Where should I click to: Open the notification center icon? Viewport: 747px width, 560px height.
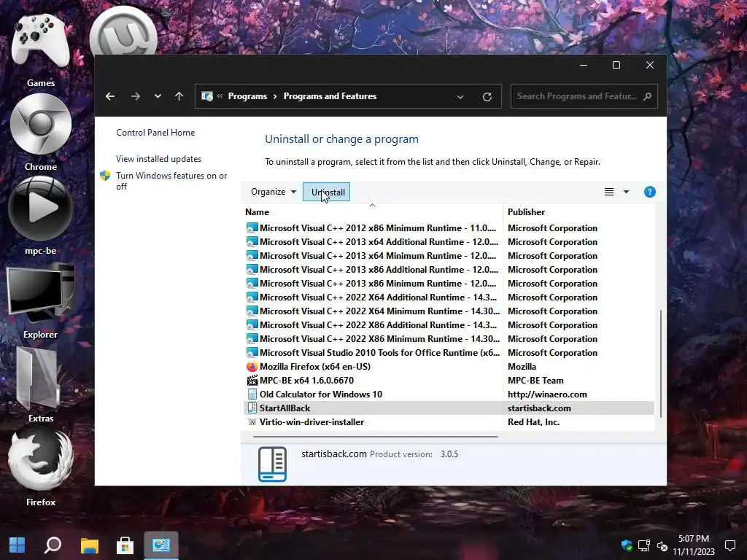(729, 545)
